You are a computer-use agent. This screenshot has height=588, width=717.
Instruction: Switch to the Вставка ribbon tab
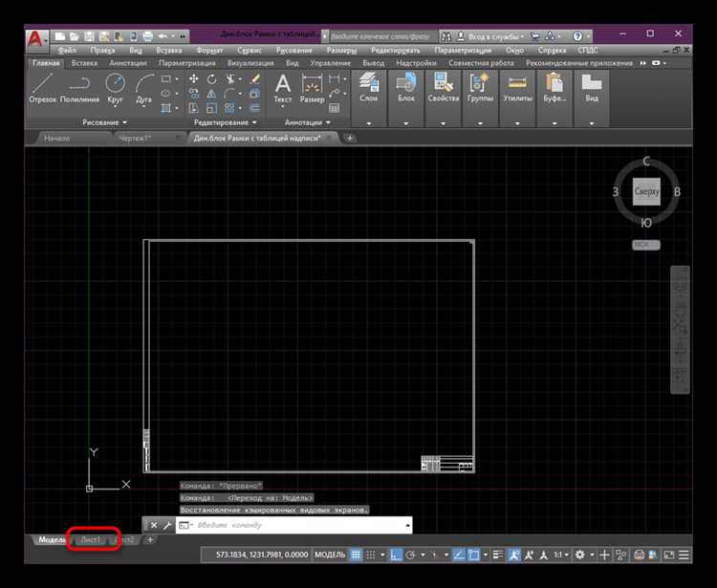[84, 63]
